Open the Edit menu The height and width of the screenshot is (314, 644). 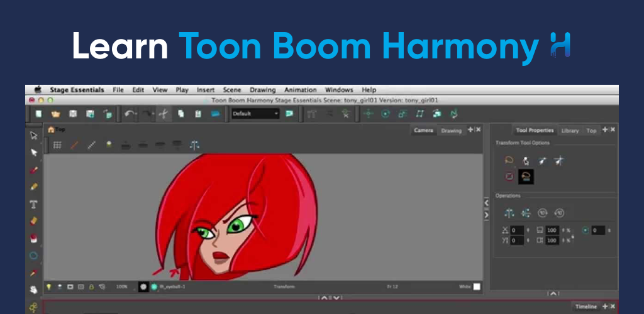(138, 90)
